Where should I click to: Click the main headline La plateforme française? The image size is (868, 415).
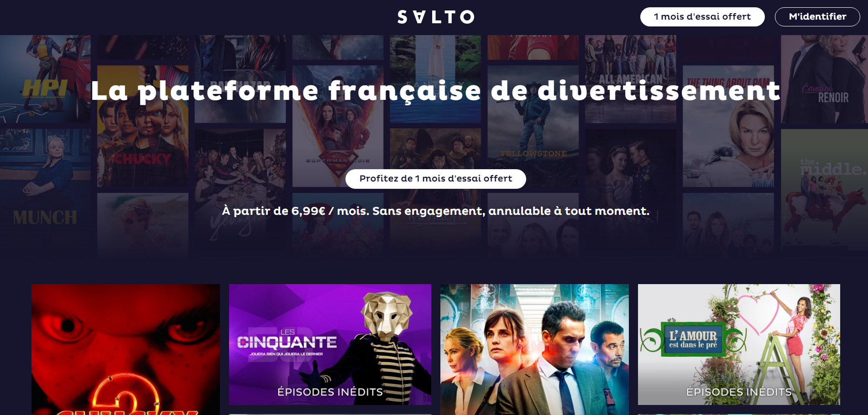pos(436,90)
